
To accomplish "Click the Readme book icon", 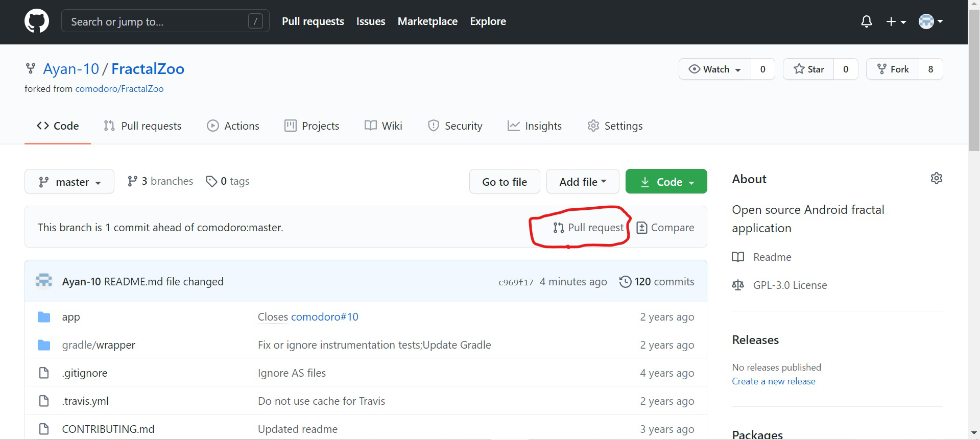I will click(738, 257).
